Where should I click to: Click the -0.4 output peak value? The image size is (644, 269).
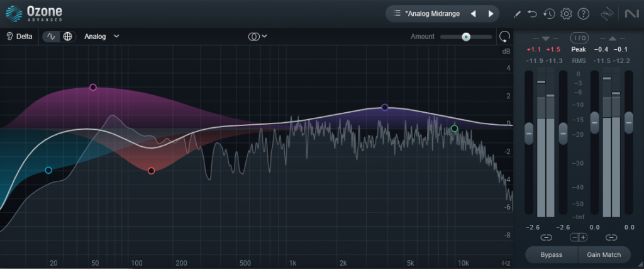tap(601, 49)
